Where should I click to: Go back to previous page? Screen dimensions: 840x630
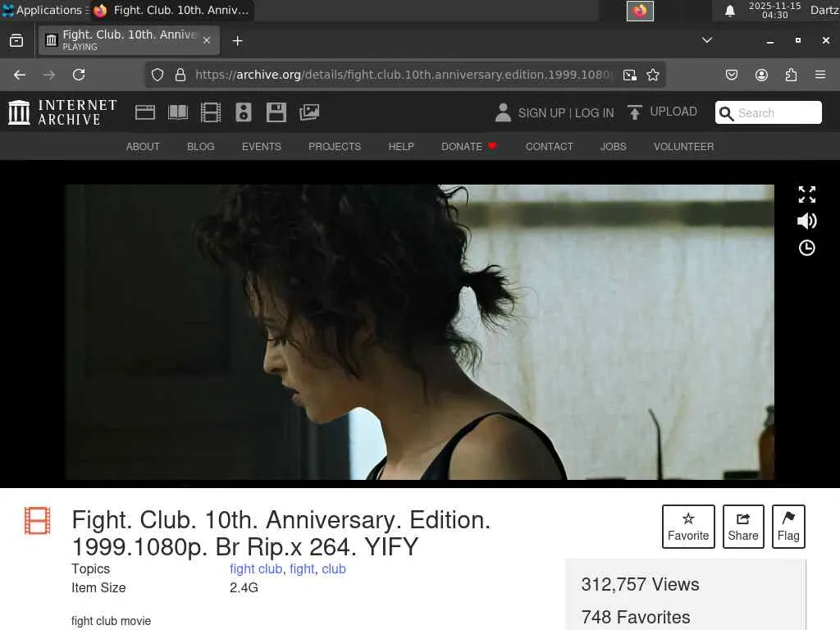[x=20, y=75]
